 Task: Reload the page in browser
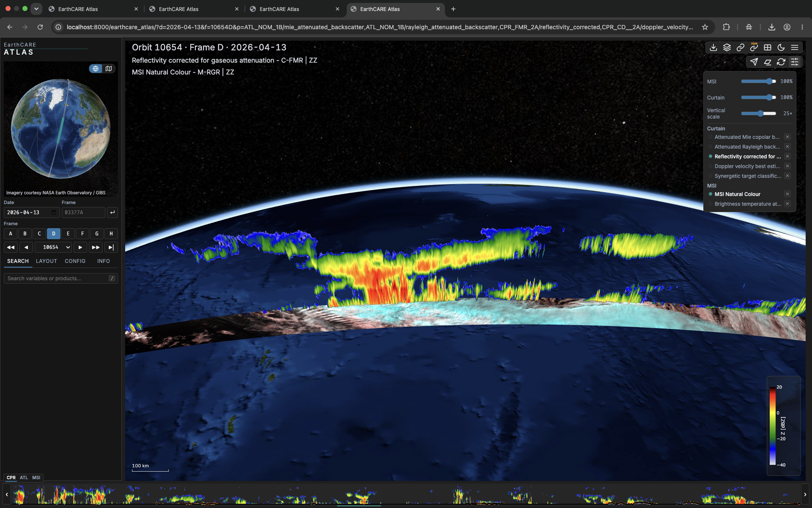click(x=40, y=27)
